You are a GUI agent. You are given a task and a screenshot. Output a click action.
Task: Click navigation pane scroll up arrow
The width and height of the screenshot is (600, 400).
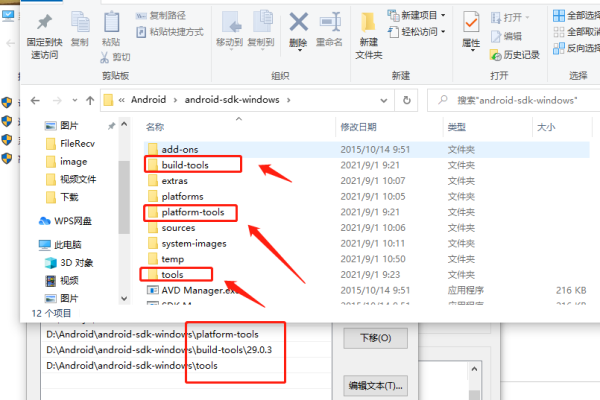pos(124,124)
